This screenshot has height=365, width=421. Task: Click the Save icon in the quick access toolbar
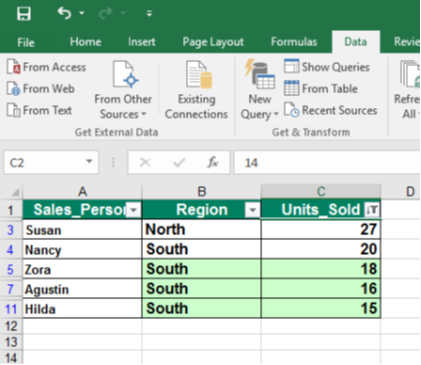(x=24, y=14)
